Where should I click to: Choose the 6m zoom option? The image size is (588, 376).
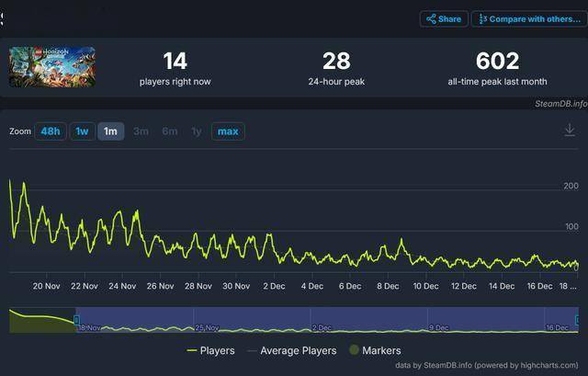point(170,131)
